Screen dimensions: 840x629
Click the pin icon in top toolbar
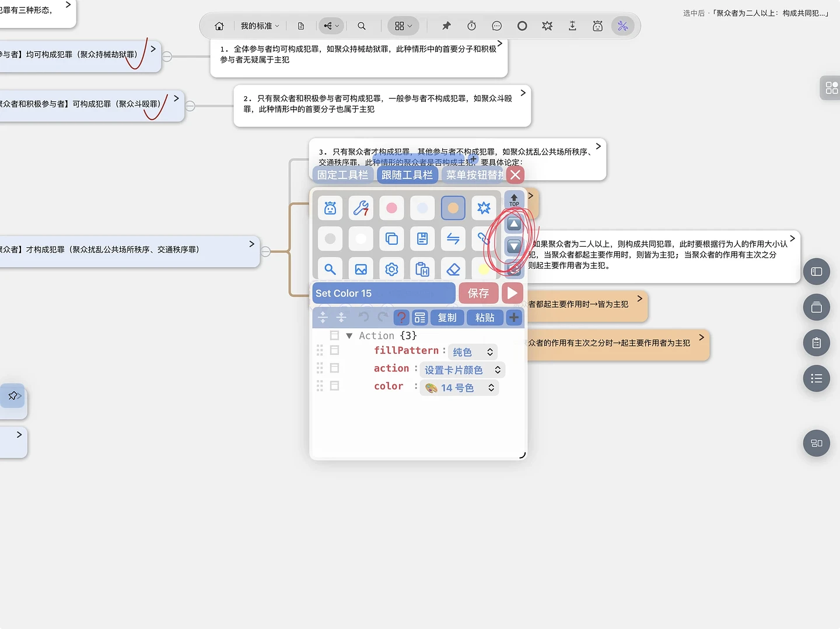click(x=446, y=26)
